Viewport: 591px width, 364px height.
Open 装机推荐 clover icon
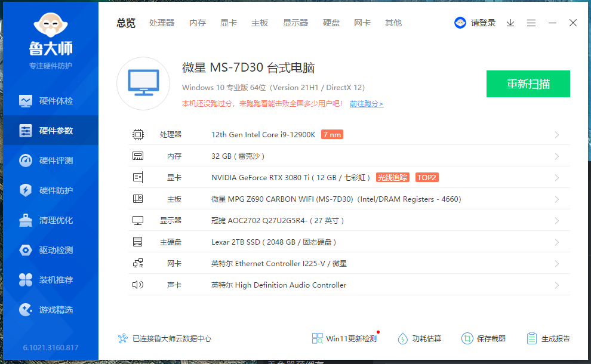pos(26,280)
